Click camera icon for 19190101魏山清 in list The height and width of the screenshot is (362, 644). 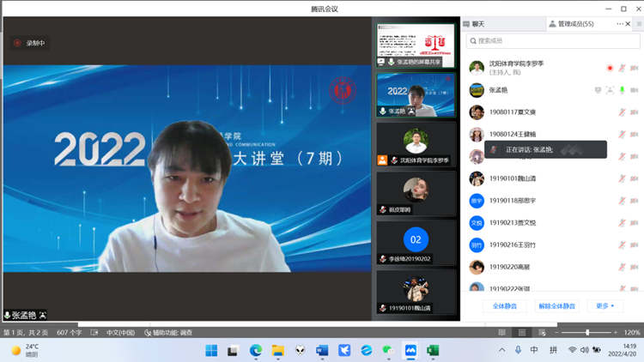[x=635, y=178]
